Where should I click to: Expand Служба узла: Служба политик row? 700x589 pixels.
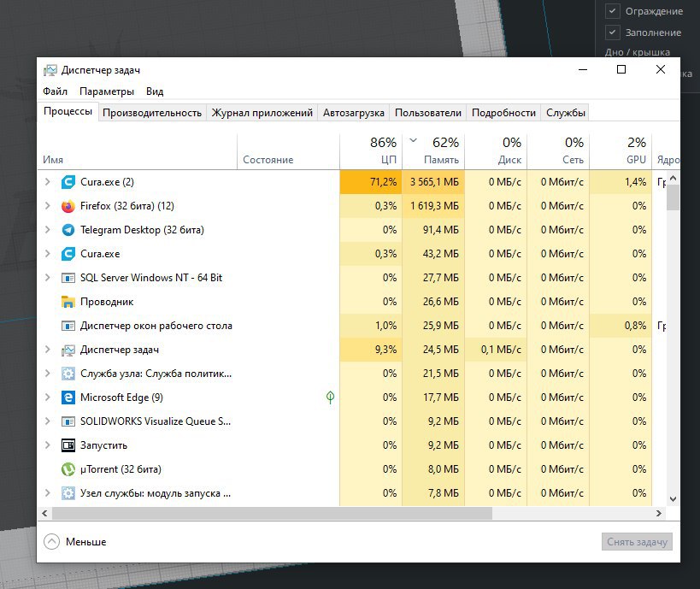47,374
